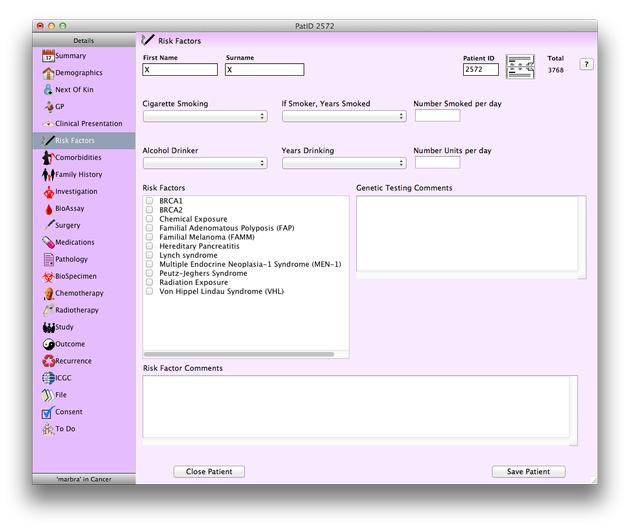
Task: Click the Number Units per day field
Action: (x=438, y=163)
